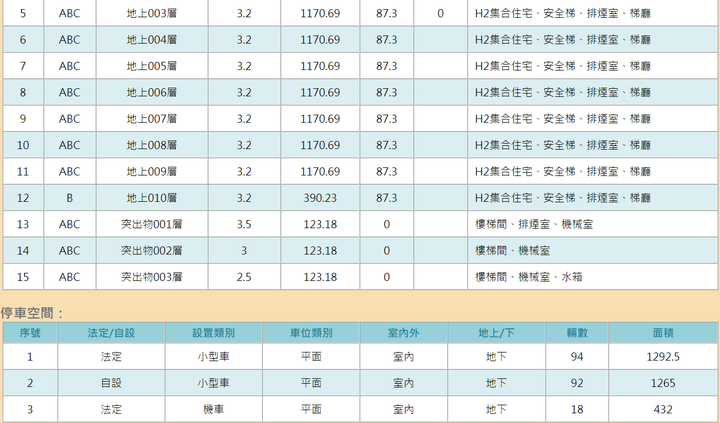Click the 0 cell after 87.3 in row 5

(x=440, y=13)
